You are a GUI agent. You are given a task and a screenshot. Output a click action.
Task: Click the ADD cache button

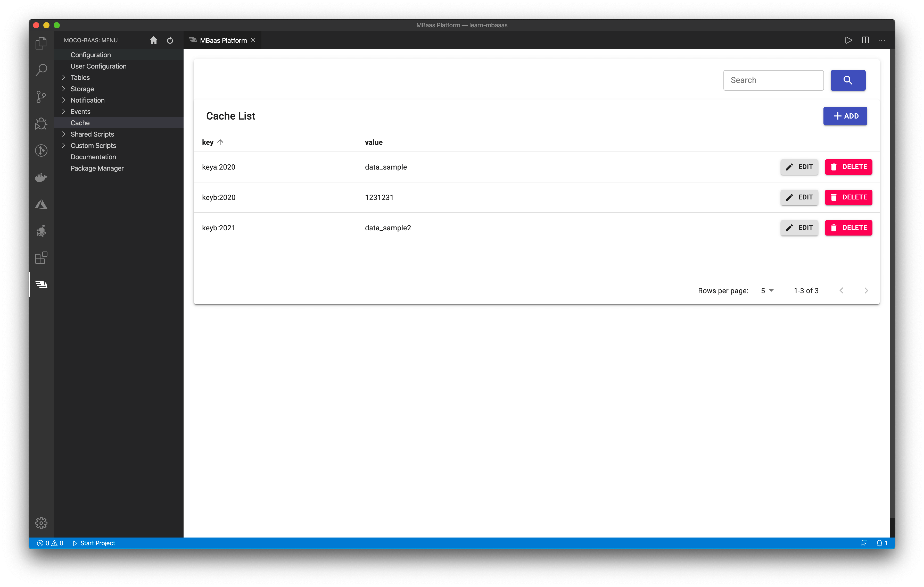tap(845, 116)
